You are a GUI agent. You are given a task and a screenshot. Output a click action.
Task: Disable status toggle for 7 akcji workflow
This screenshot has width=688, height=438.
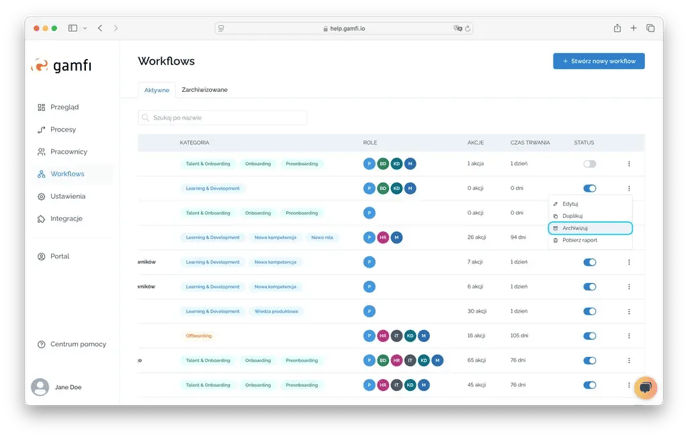click(x=589, y=262)
